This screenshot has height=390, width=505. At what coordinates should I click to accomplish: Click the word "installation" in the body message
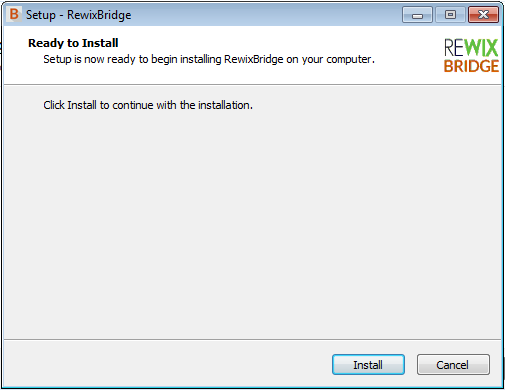pos(224,105)
